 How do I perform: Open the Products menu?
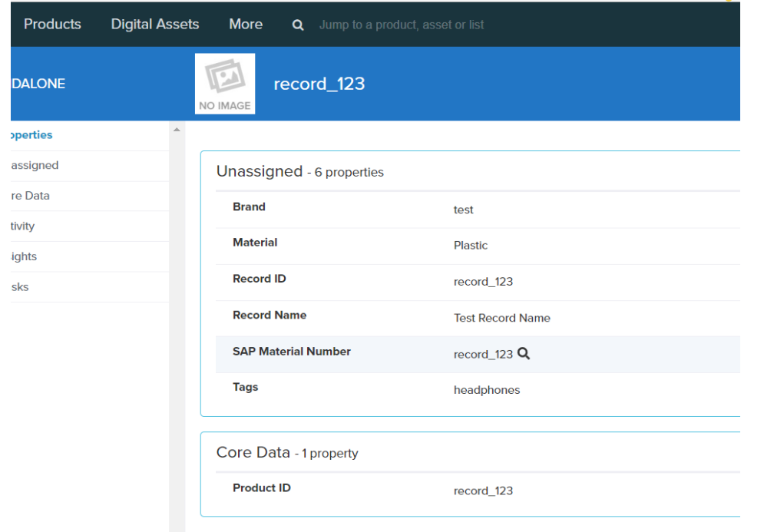[52, 25]
